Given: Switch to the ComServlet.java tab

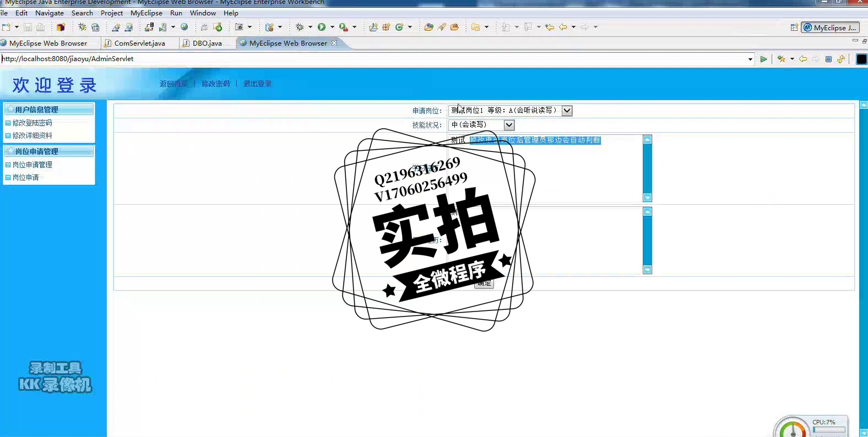Looking at the screenshot, I should coord(139,43).
